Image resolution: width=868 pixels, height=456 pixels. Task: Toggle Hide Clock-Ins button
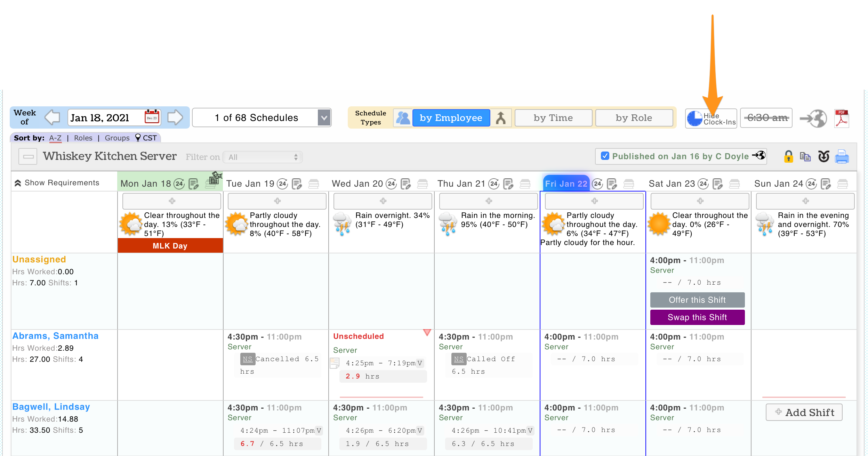711,119
